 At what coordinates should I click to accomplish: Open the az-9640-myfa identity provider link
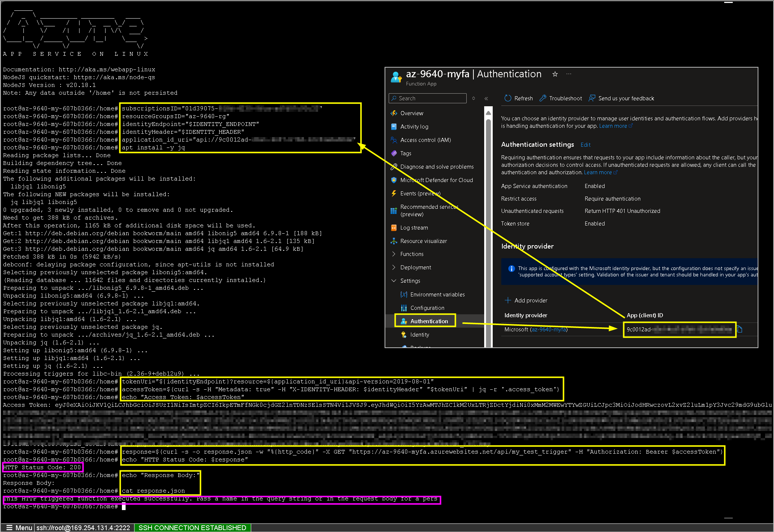(x=548, y=330)
